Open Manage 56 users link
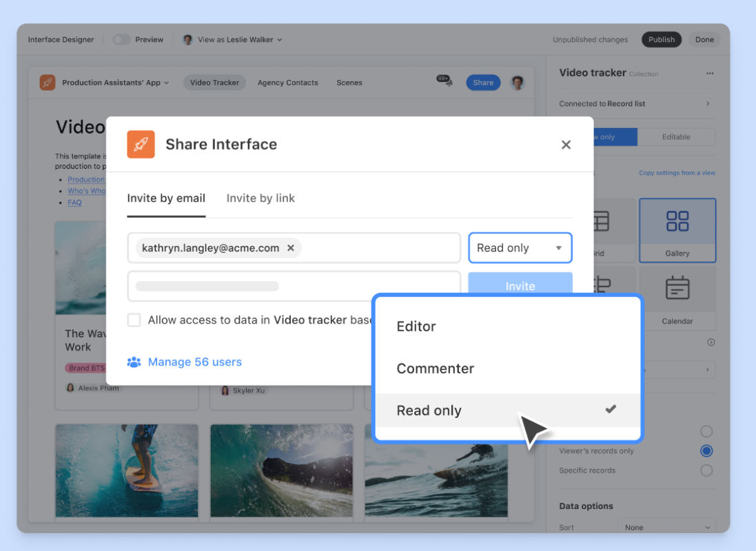Image resolution: width=756 pixels, height=551 pixels. pyautogui.click(x=195, y=362)
